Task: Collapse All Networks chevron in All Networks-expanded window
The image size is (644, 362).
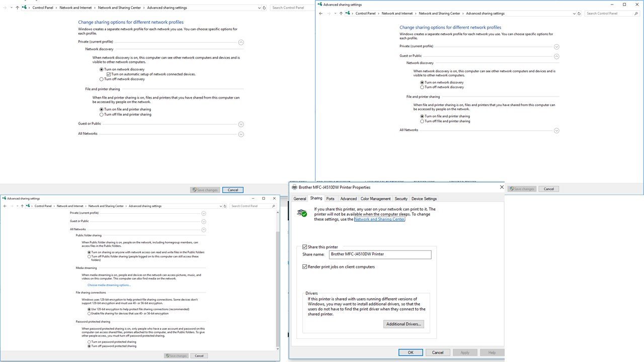Action: [x=204, y=229]
